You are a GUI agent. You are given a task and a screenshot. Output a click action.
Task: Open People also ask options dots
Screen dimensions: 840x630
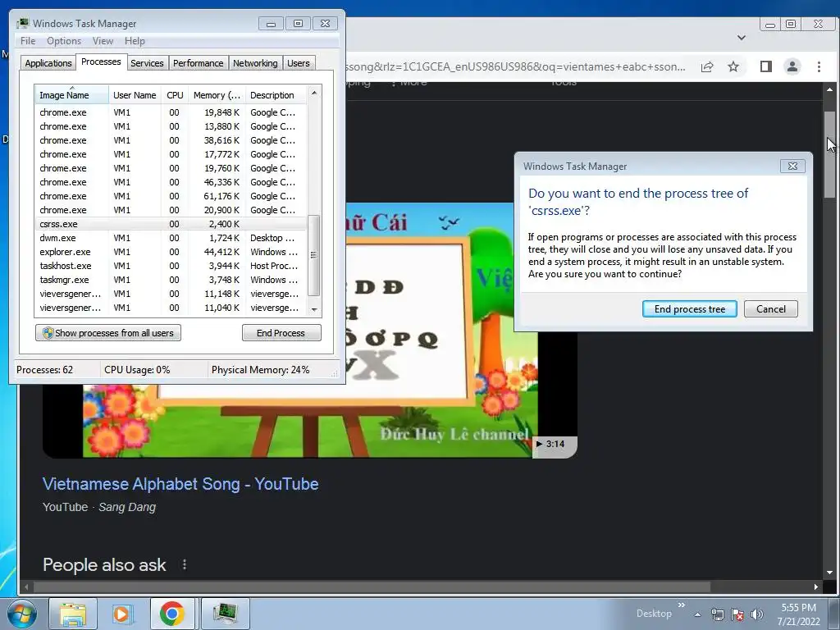pyautogui.click(x=185, y=564)
